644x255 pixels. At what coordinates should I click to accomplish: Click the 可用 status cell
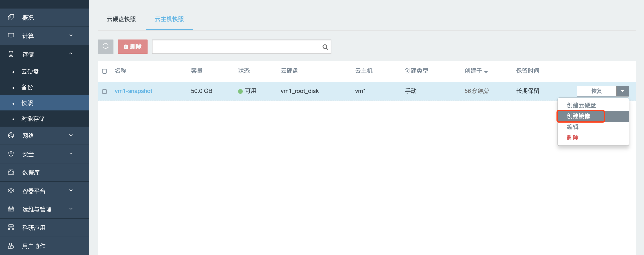(x=247, y=91)
